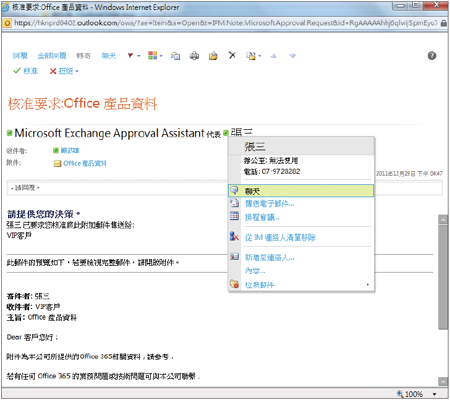This screenshot has height=400, width=450.
Task: Click presence indicator beside Microsoft Exchange Approval Assistant
Action: [10, 133]
